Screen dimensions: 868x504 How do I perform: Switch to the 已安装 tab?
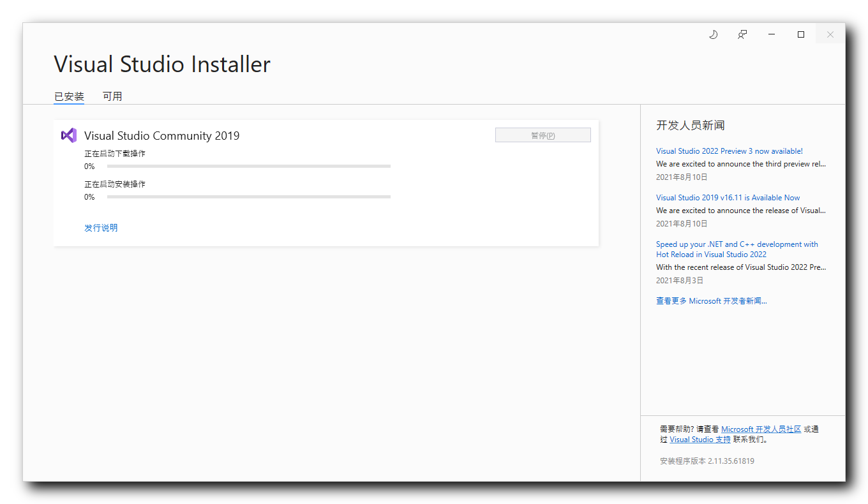coord(69,96)
